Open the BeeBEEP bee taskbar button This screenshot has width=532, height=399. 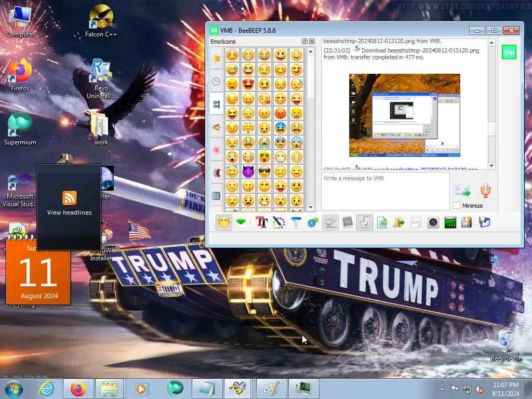[x=237, y=389]
